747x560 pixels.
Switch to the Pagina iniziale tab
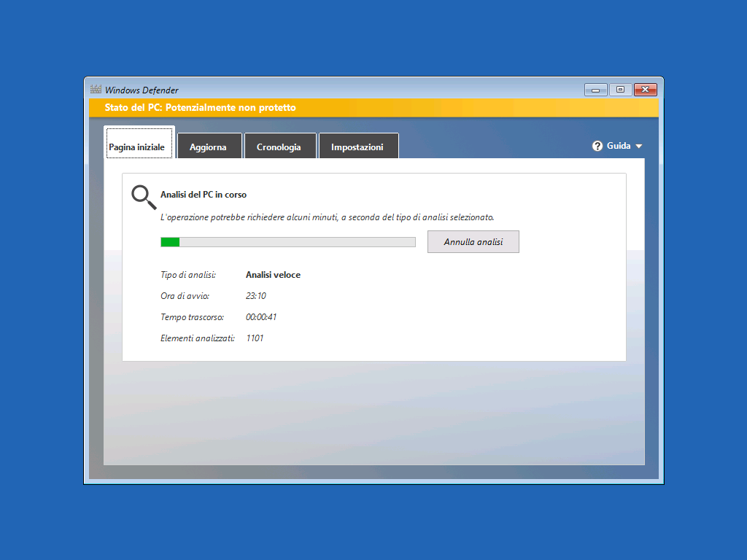[x=139, y=143]
